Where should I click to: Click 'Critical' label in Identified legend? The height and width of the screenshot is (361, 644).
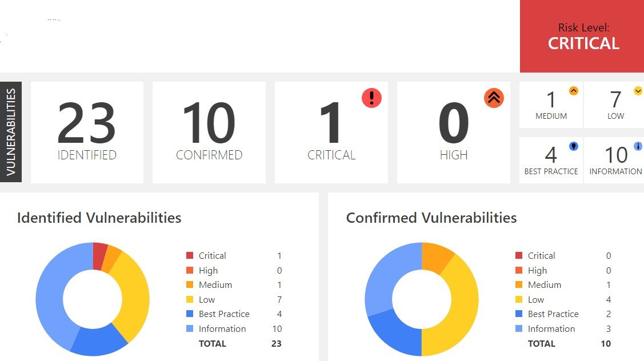213,255
